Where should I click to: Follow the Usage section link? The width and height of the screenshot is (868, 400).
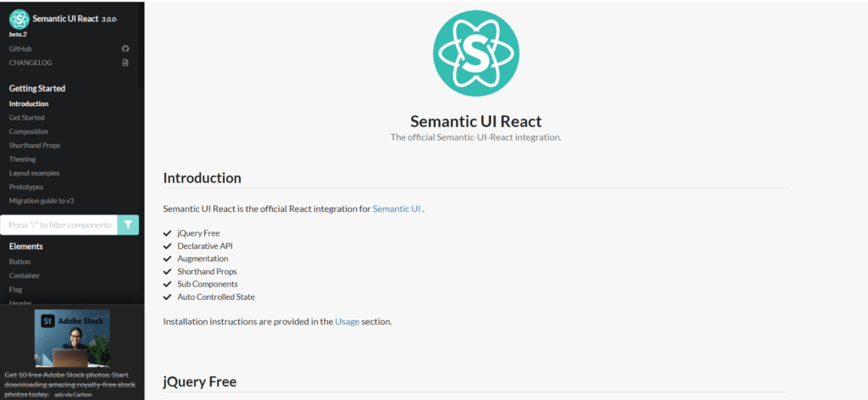pos(347,322)
